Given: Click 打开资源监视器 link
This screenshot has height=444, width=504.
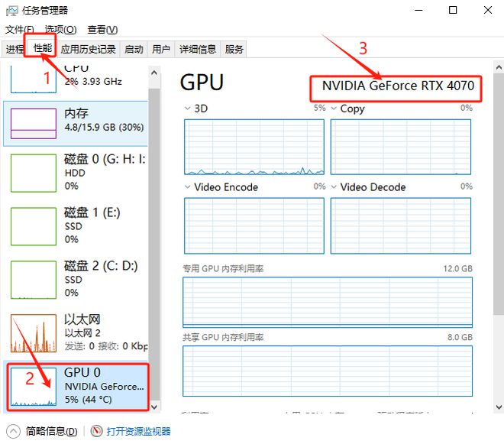Looking at the screenshot, I should coord(138,432).
